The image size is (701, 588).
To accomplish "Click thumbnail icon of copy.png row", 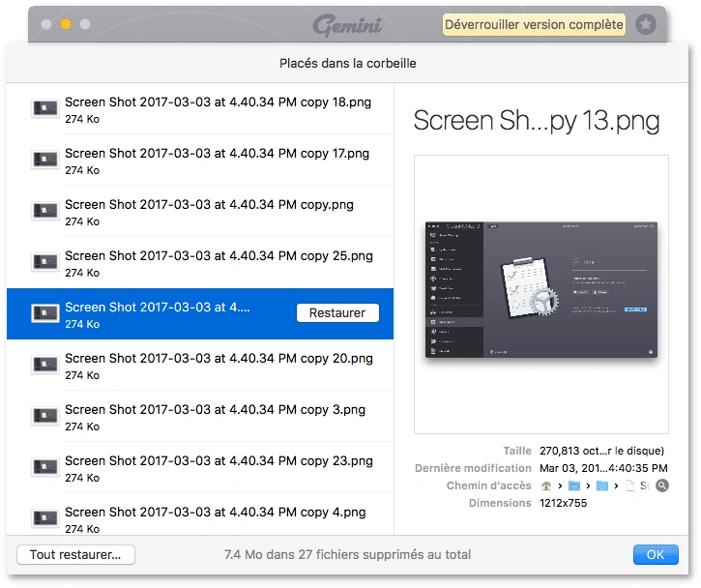I will 45,211.
